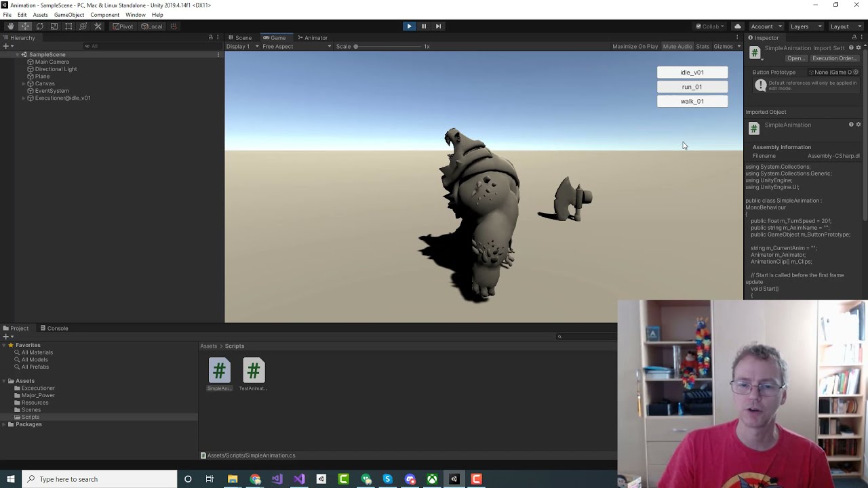Toggle grid snapping icon in toolbar

coord(174,26)
